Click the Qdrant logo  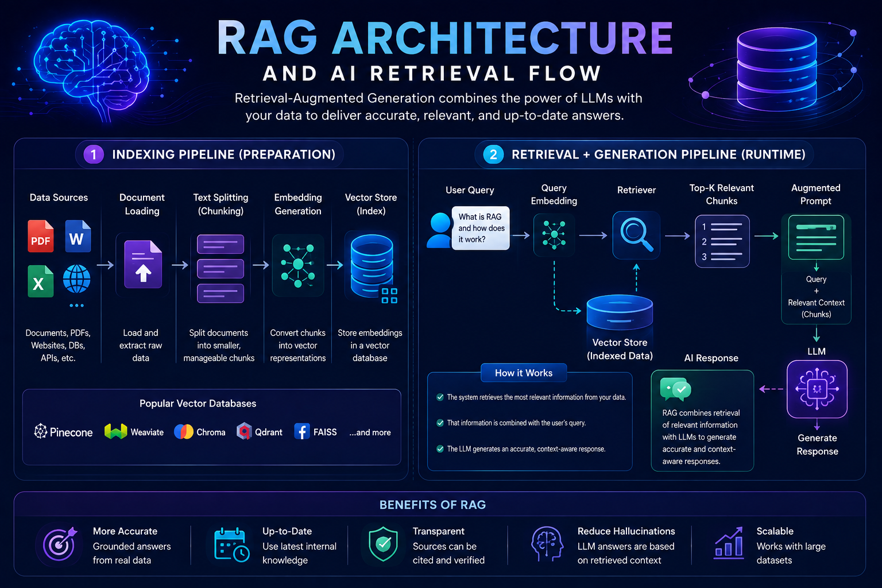[260, 432]
